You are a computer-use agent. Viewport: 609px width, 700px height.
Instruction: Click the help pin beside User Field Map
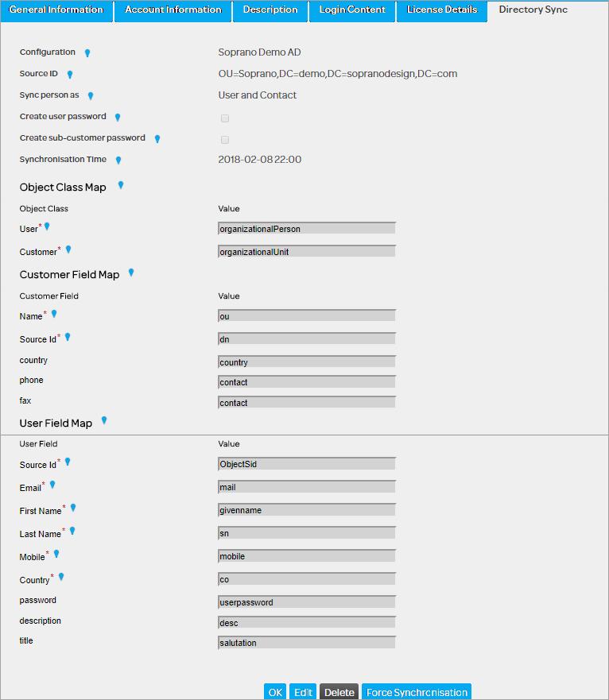click(x=104, y=420)
